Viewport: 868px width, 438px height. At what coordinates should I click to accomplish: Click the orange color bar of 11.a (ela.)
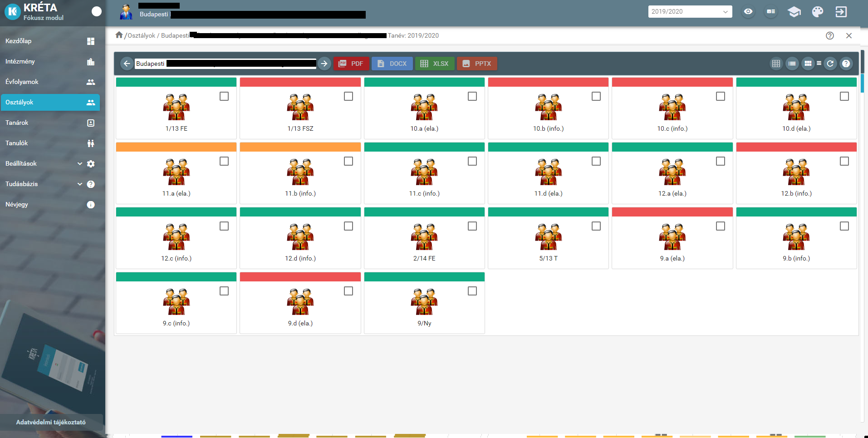pos(176,147)
